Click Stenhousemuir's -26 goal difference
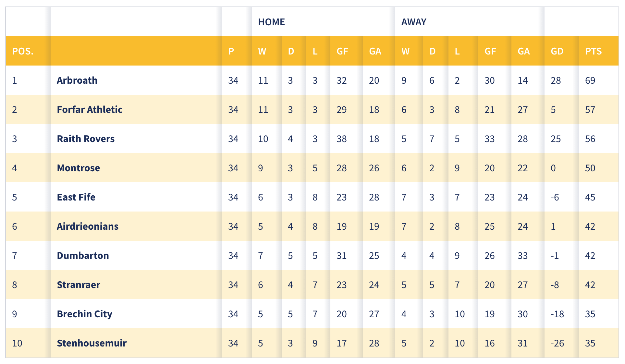Image resolution: width=625 pixels, height=364 pixels. (x=557, y=343)
